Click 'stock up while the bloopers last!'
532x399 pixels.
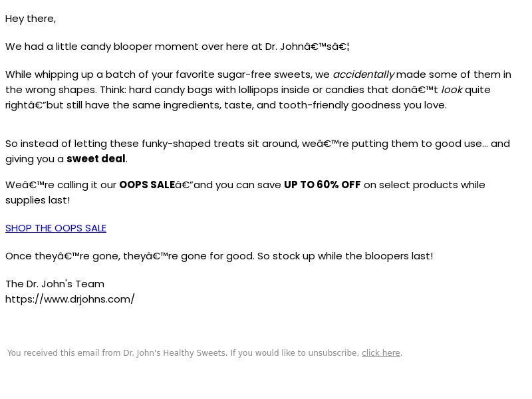(353, 256)
